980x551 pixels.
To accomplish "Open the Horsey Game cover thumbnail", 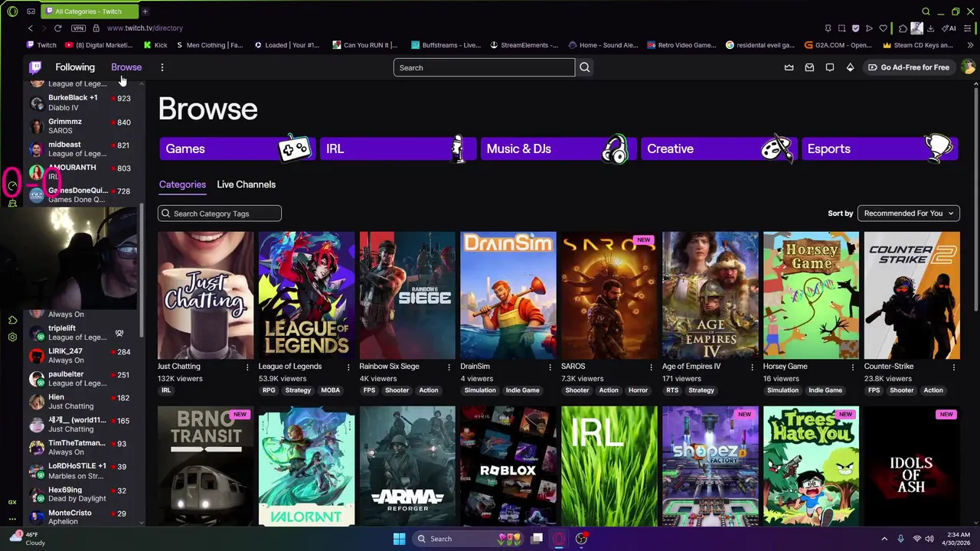I will pos(811,295).
